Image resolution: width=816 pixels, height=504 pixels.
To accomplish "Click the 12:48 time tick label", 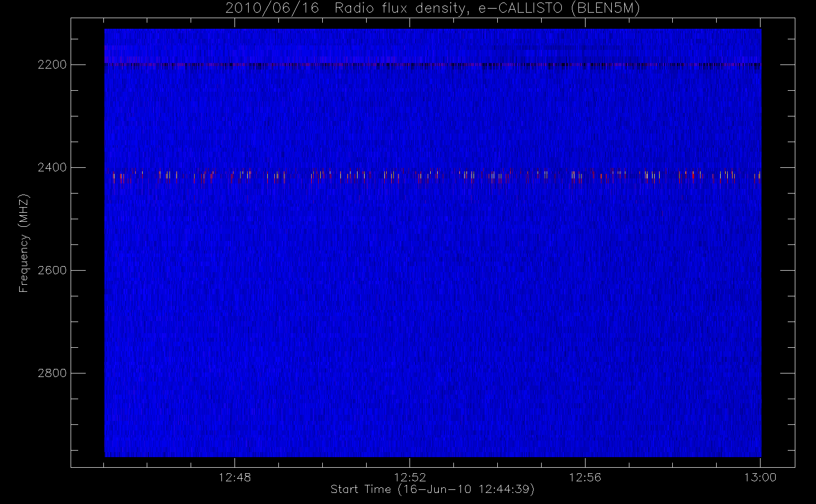I will tap(235, 477).
